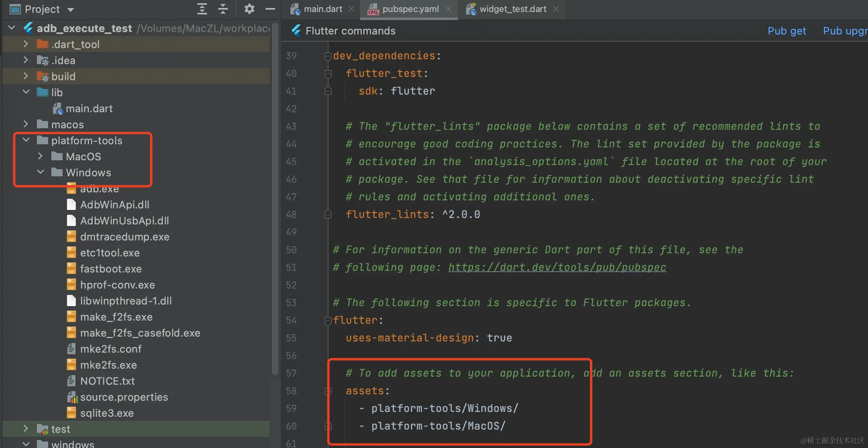Image resolution: width=868 pixels, height=448 pixels.
Task: Click the expand all icon in project toolbar
Action: (x=202, y=9)
